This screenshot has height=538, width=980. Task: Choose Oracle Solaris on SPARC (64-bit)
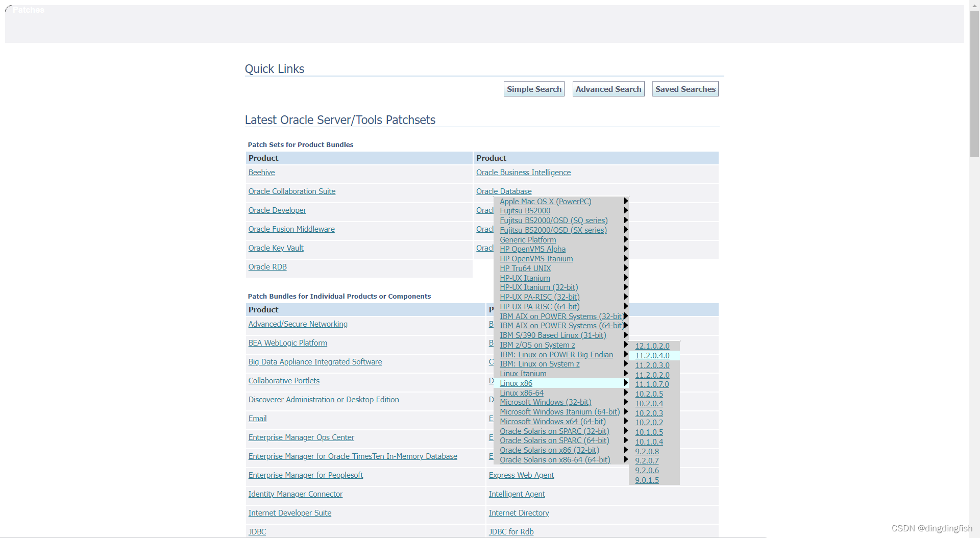(x=554, y=441)
